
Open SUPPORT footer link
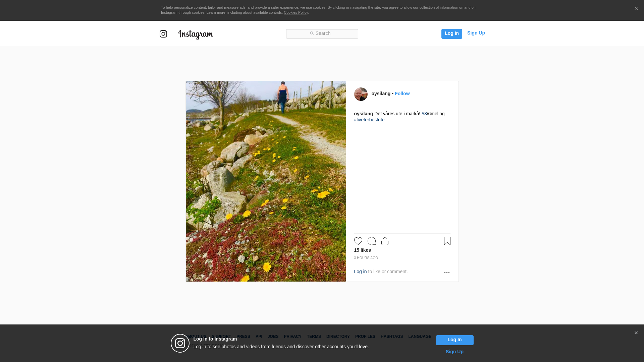[x=221, y=337]
